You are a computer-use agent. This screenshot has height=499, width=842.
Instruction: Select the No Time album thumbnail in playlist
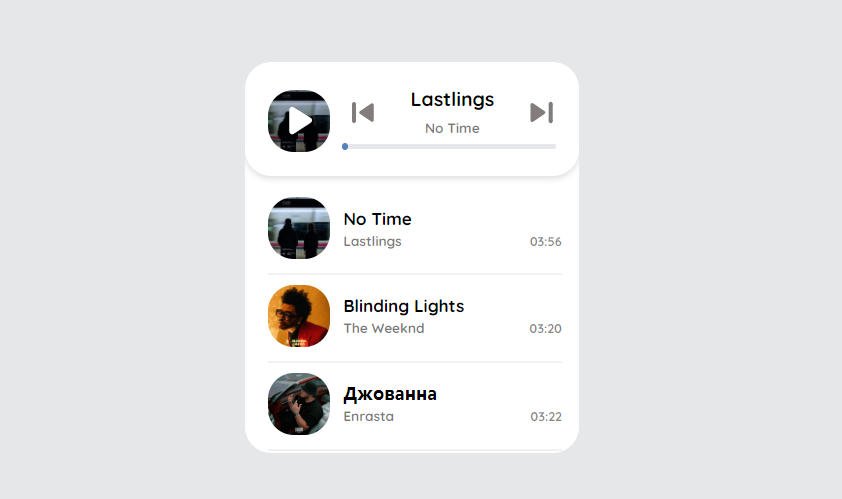point(299,228)
